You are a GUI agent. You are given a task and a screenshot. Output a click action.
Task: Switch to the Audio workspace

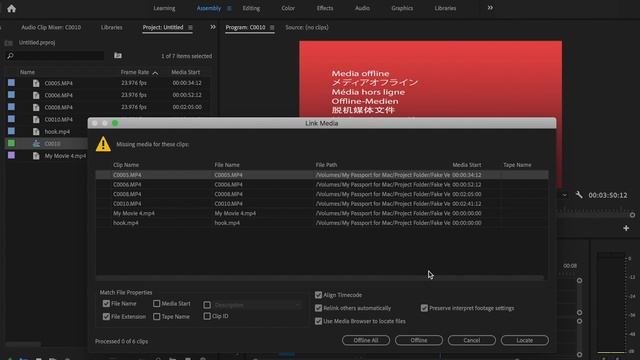[x=362, y=8]
